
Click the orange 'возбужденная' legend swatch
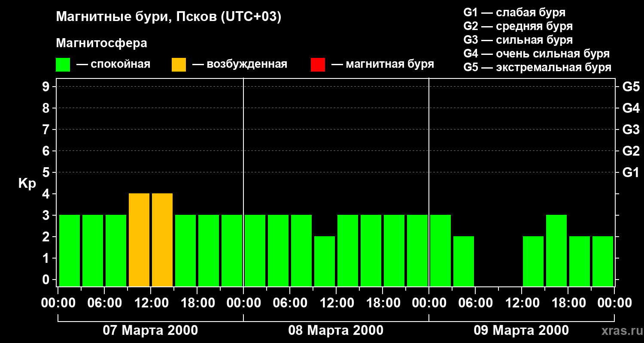click(x=179, y=65)
